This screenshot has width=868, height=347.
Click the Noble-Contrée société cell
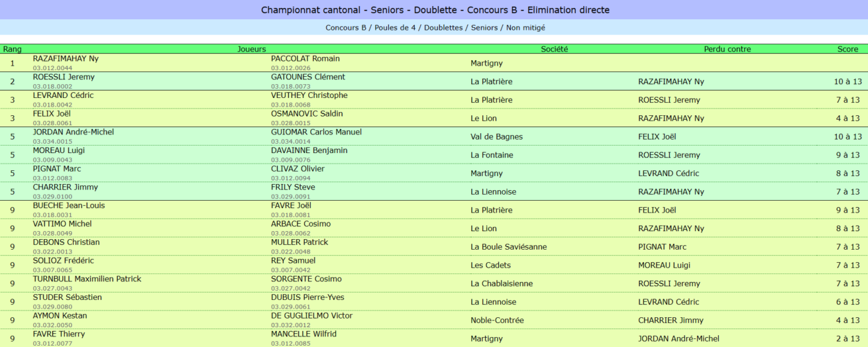[x=497, y=321]
